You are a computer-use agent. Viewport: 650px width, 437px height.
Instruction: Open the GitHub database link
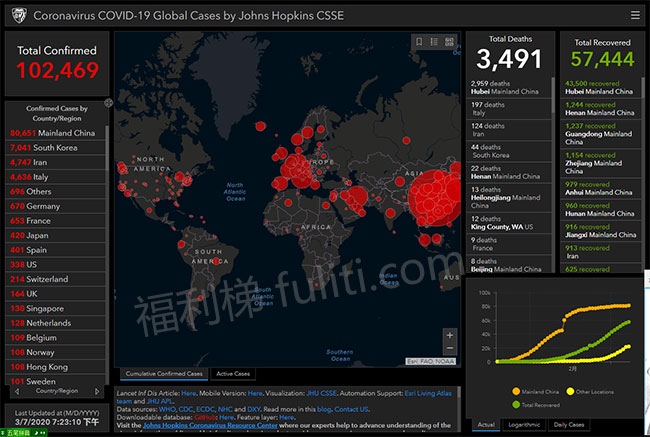(204, 417)
